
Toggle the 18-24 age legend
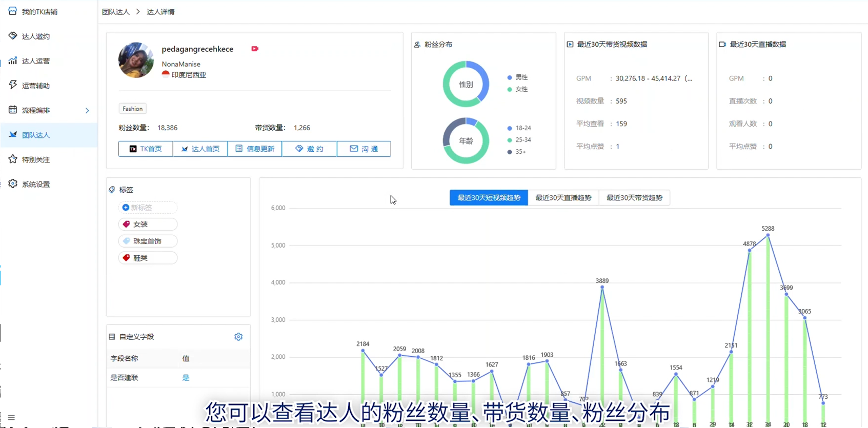tap(519, 128)
